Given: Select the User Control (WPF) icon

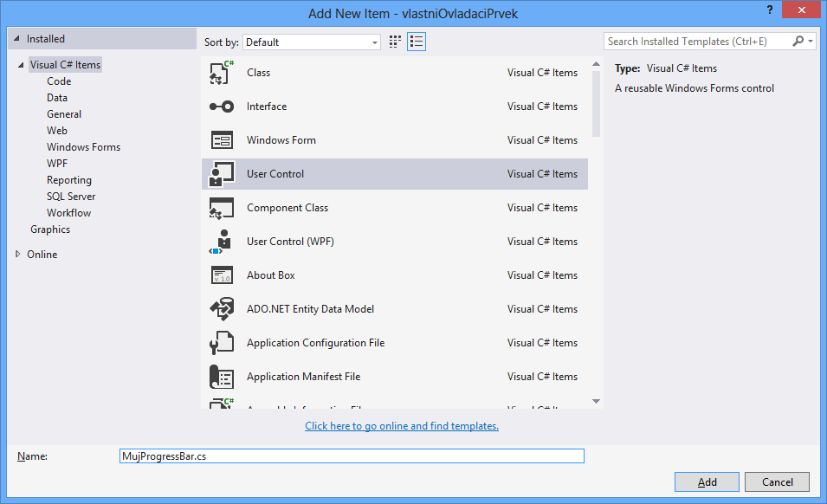Looking at the screenshot, I should coord(222,241).
